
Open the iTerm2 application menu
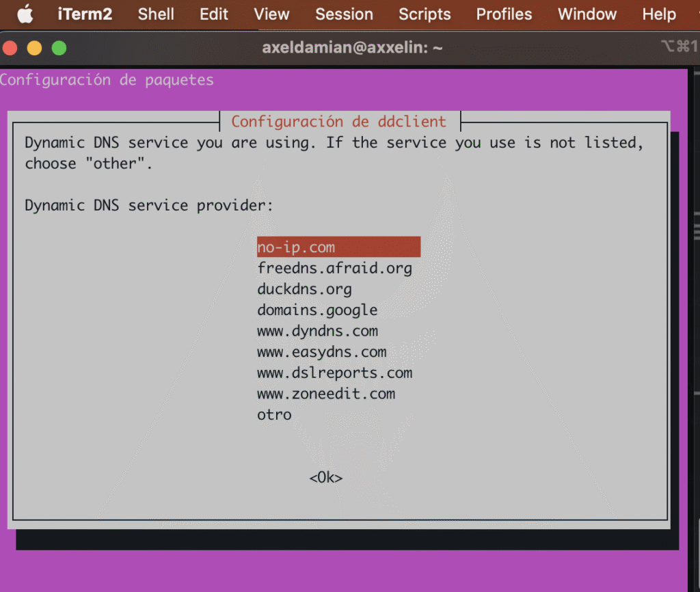[x=85, y=14]
